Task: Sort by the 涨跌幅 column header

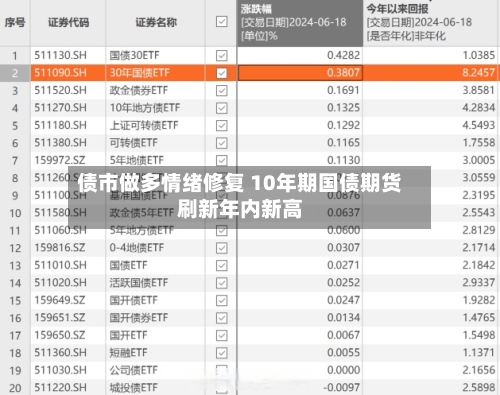Action: (300, 23)
